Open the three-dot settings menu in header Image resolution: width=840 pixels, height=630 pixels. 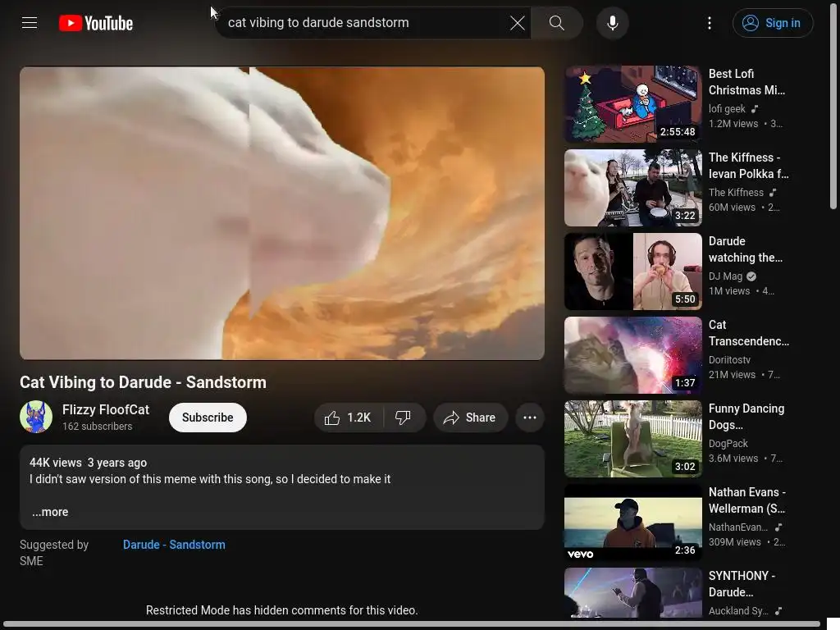pyautogui.click(x=710, y=22)
